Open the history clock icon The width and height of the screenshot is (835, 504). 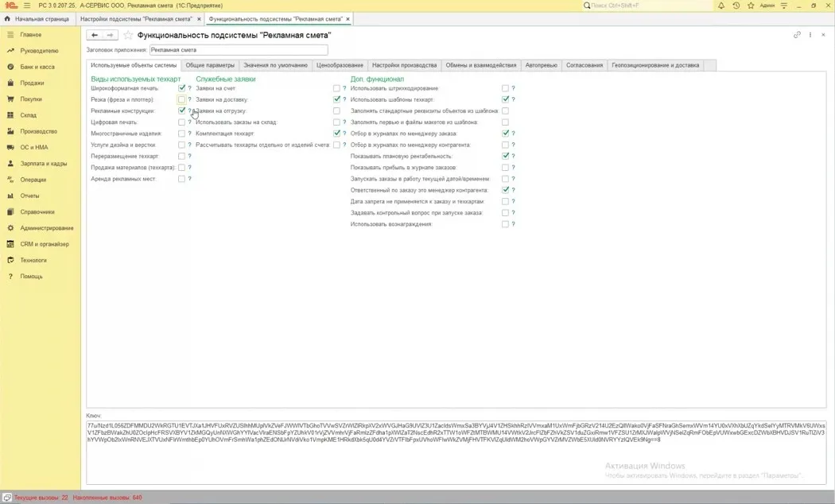pyautogui.click(x=736, y=6)
